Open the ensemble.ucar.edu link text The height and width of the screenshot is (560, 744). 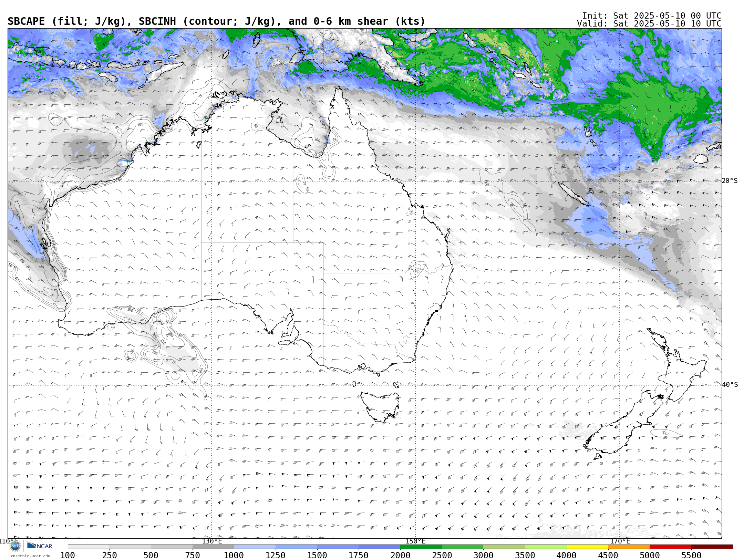coord(30,556)
